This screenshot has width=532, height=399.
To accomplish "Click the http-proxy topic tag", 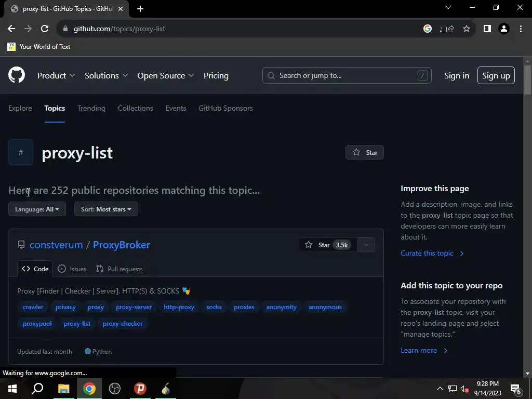I will click(x=179, y=307).
